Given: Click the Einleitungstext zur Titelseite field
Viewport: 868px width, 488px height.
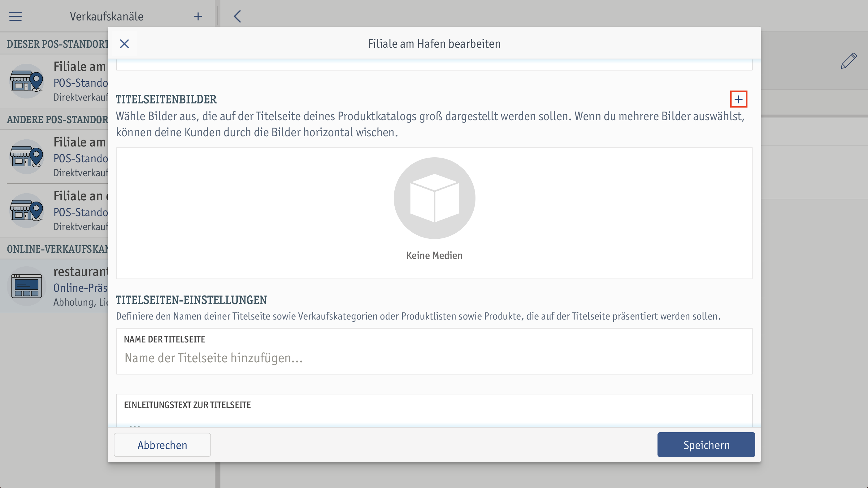Looking at the screenshot, I should [434, 410].
